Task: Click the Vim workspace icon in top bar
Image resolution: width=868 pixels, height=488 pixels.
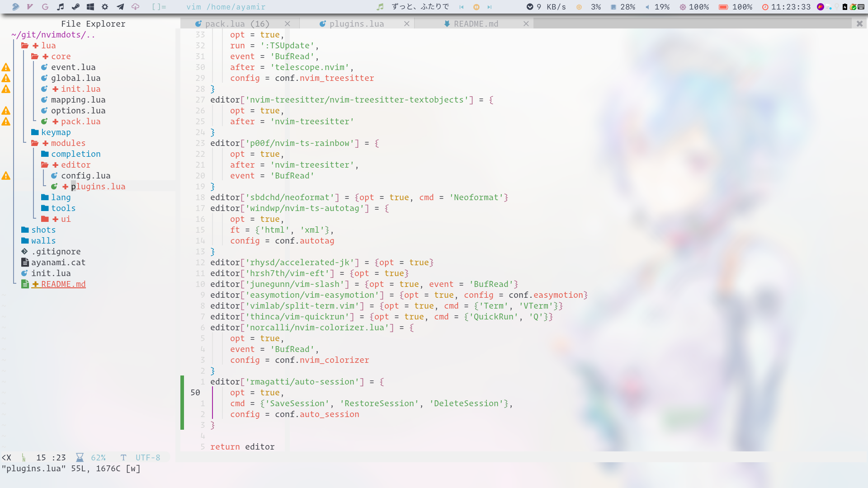Action: (30, 7)
